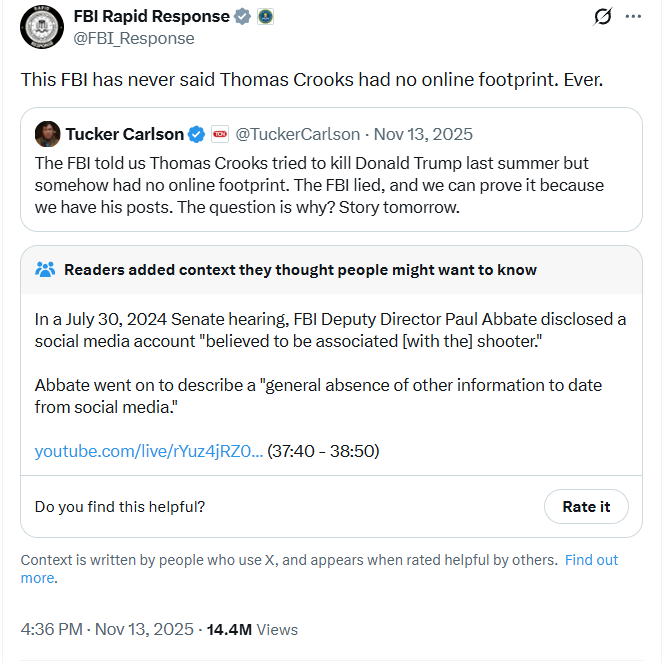Click the @TuckerCarlson handle
This screenshot has width=663, height=663.
pyautogui.click(x=297, y=134)
